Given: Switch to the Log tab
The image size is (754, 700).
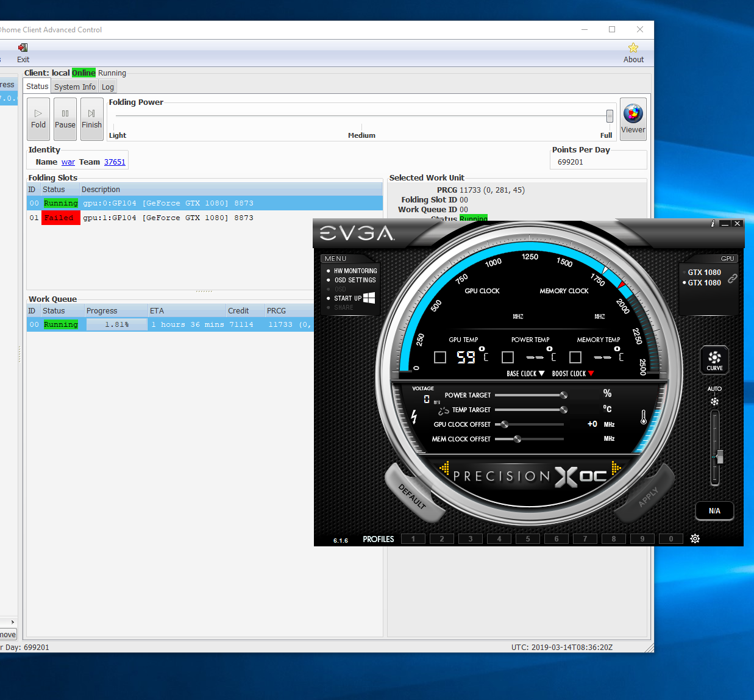Looking at the screenshot, I should click(108, 87).
